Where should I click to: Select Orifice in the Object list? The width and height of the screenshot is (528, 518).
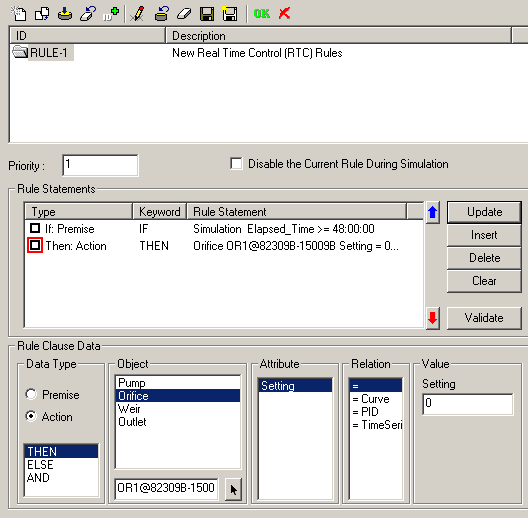pyautogui.click(x=178, y=396)
